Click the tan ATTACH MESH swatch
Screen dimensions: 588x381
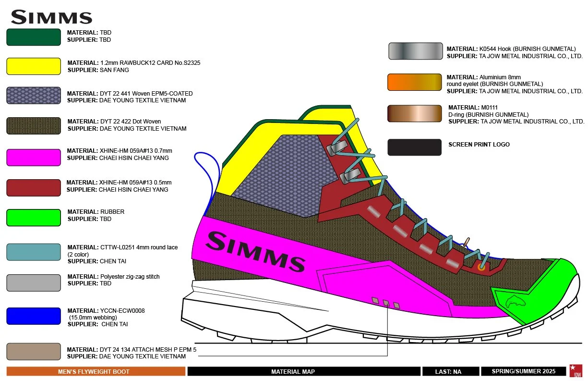[34, 352]
